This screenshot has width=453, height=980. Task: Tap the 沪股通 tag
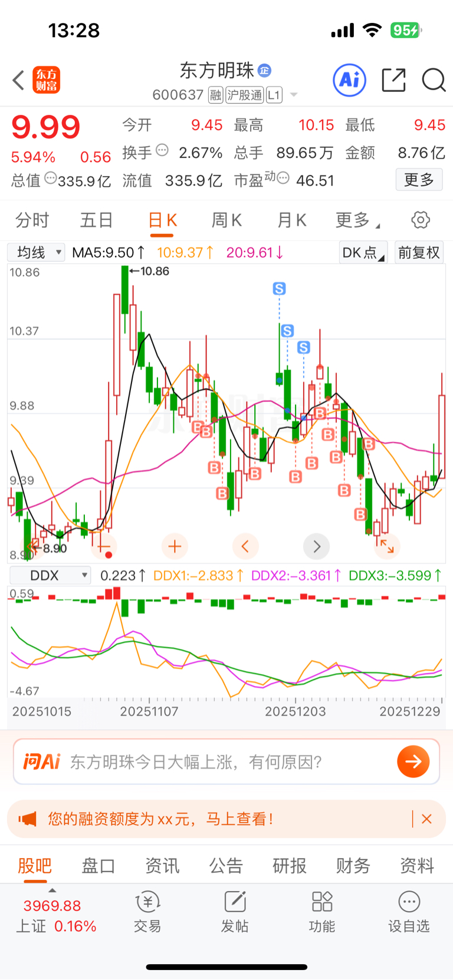tap(244, 95)
